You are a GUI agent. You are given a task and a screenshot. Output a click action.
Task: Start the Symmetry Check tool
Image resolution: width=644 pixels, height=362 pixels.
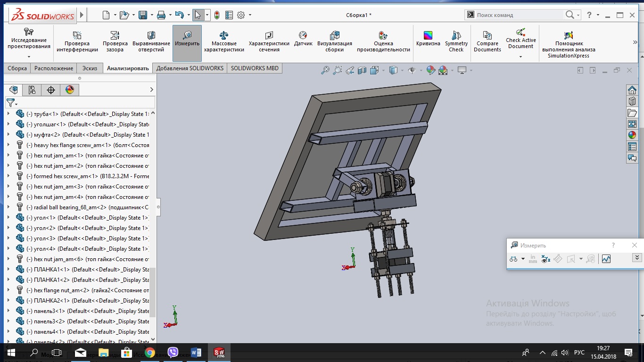(x=456, y=41)
